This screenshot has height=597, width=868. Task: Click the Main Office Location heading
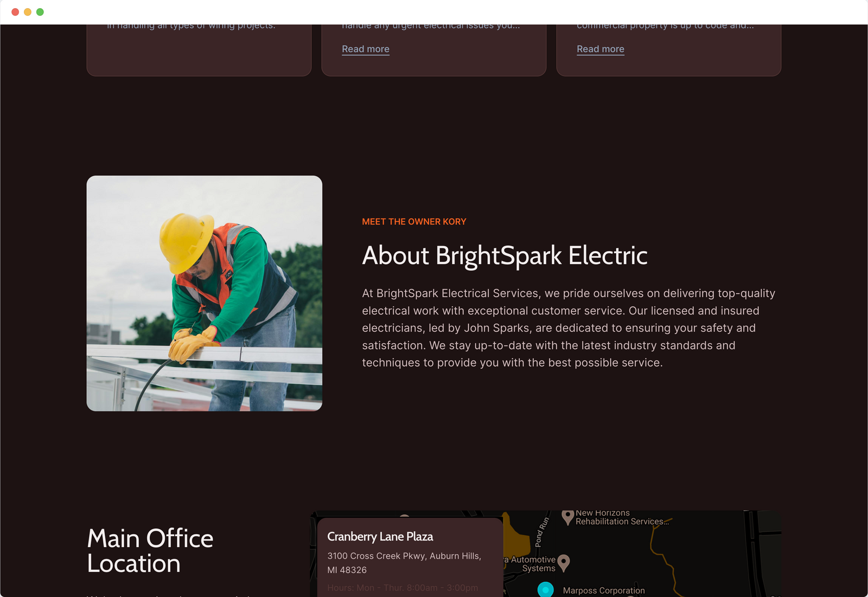click(x=150, y=551)
